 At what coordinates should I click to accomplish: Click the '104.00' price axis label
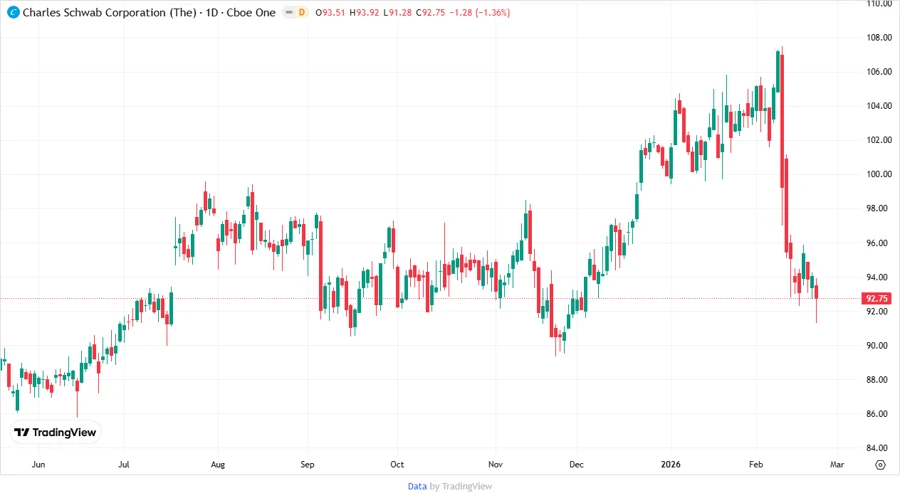coord(879,106)
